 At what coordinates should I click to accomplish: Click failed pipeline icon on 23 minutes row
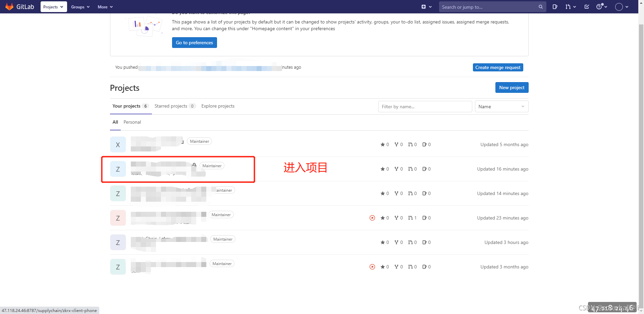372,218
